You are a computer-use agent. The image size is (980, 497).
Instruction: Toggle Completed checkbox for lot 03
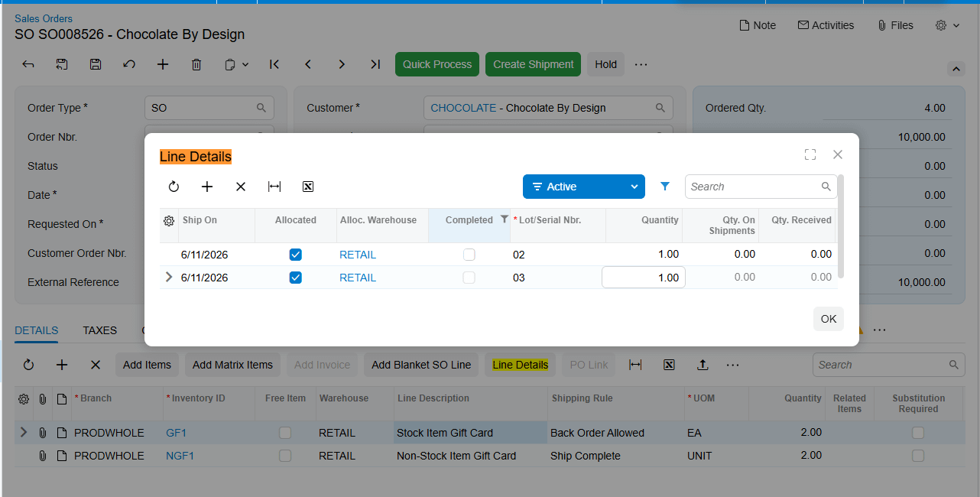pos(469,278)
